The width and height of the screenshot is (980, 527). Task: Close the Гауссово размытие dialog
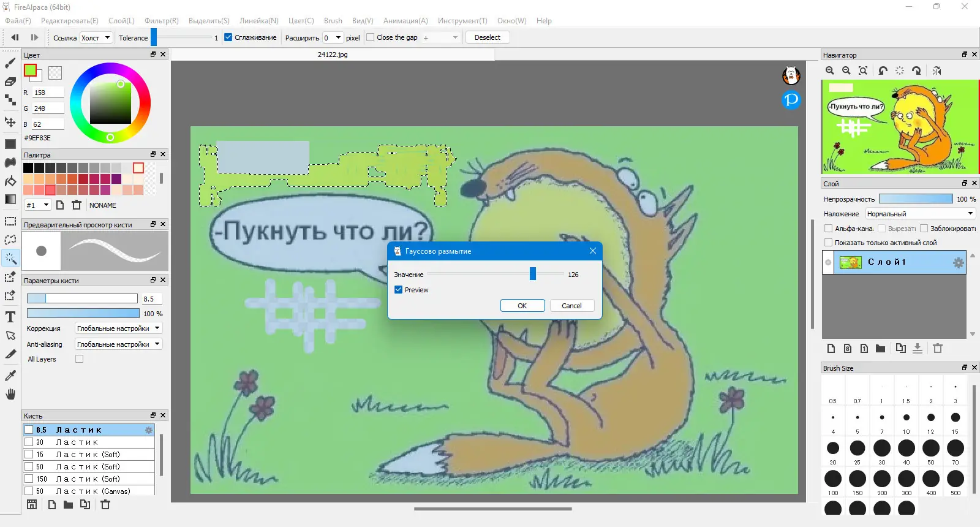tap(593, 251)
